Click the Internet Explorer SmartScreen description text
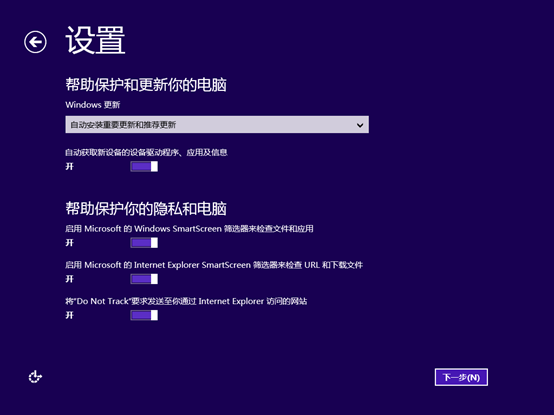 pyautogui.click(x=214, y=265)
